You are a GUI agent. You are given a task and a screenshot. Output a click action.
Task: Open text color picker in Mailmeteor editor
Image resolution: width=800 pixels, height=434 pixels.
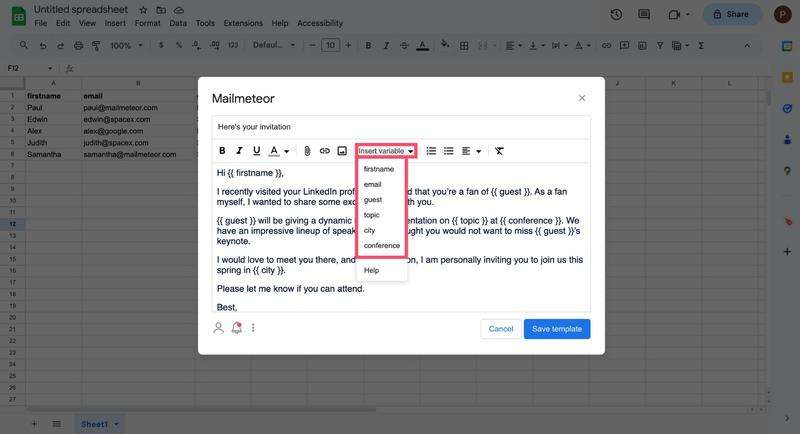(x=279, y=151)
